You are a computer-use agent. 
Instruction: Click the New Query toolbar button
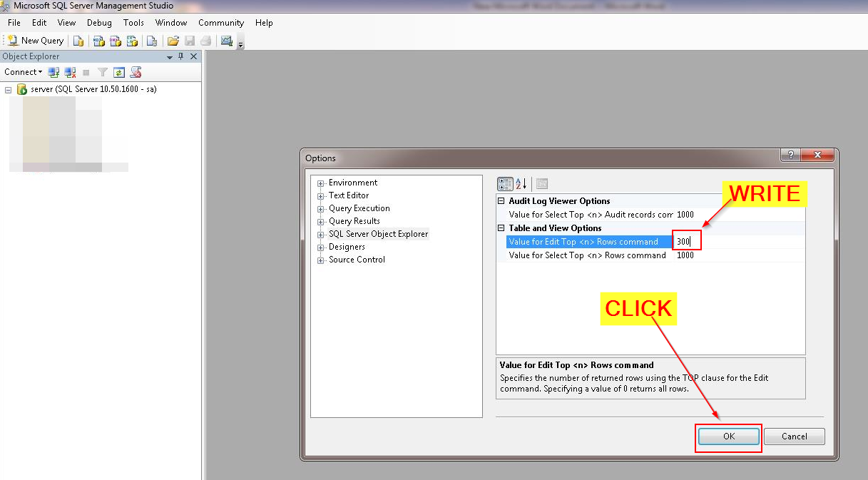[x=36, y=41]
